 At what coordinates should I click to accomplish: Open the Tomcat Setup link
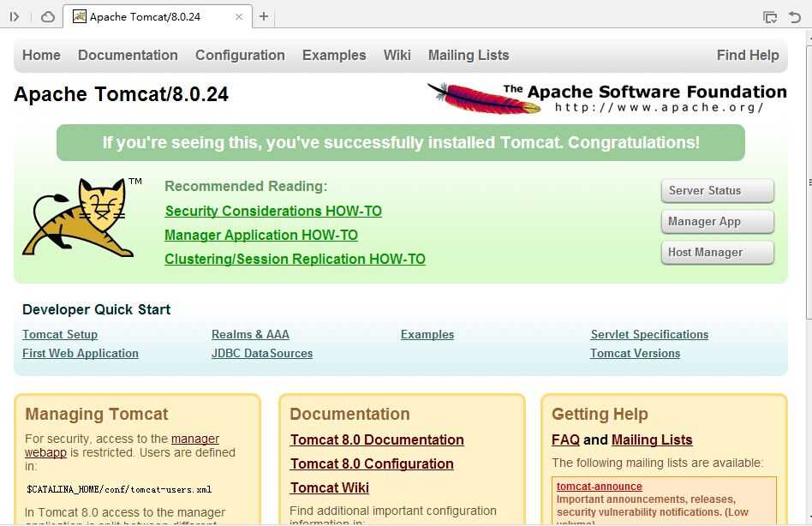60,334
